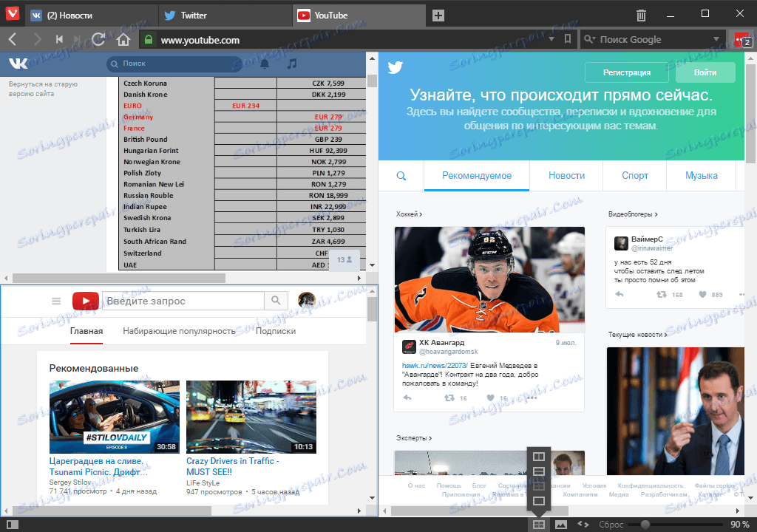Image resolution: width=757 pixels, height=532 pixels.
Task: Click the Twitter bird logo
Action: [396, 67]
